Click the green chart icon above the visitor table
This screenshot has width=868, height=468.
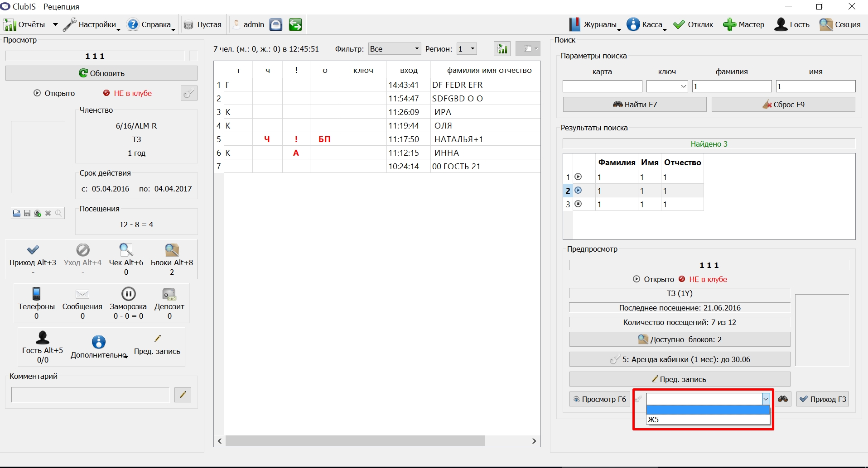click(502, 48)
